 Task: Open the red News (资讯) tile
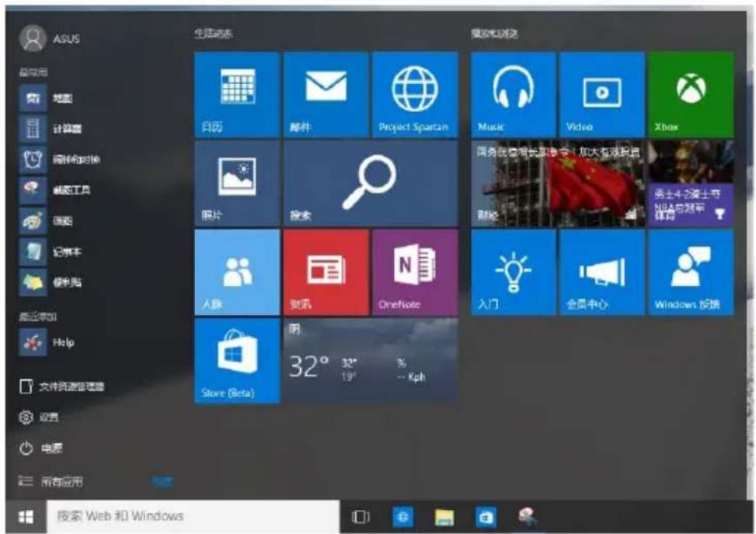click(x=326, y=272)
